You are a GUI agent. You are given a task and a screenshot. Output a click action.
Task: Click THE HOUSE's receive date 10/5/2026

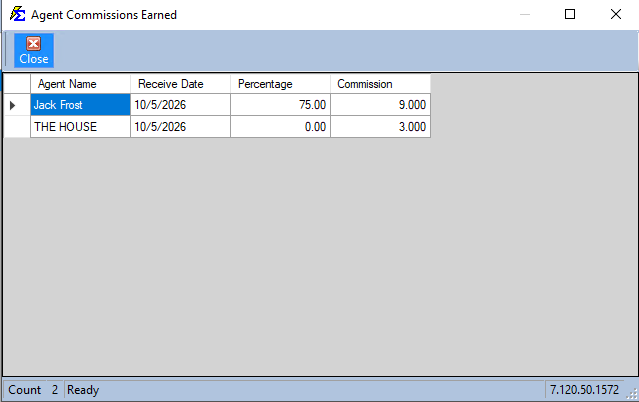(180, 127)
